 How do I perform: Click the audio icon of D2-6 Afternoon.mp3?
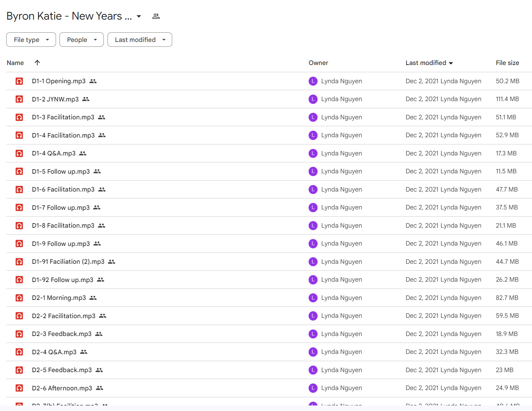point(19,388)
